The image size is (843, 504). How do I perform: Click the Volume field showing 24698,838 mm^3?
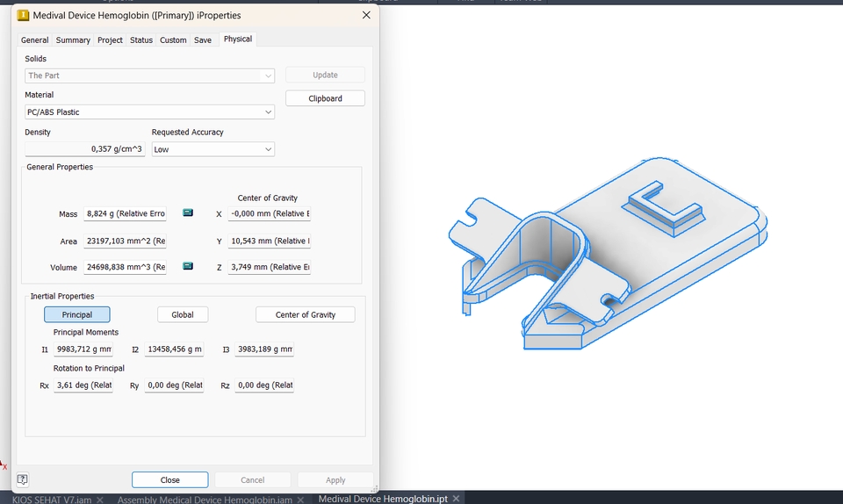click(125, 267)
